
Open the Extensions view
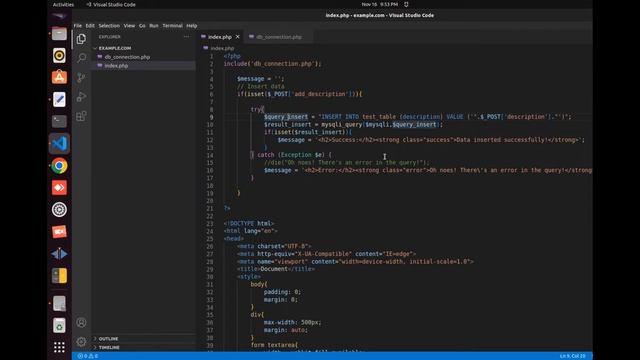(x=81, y=116)
